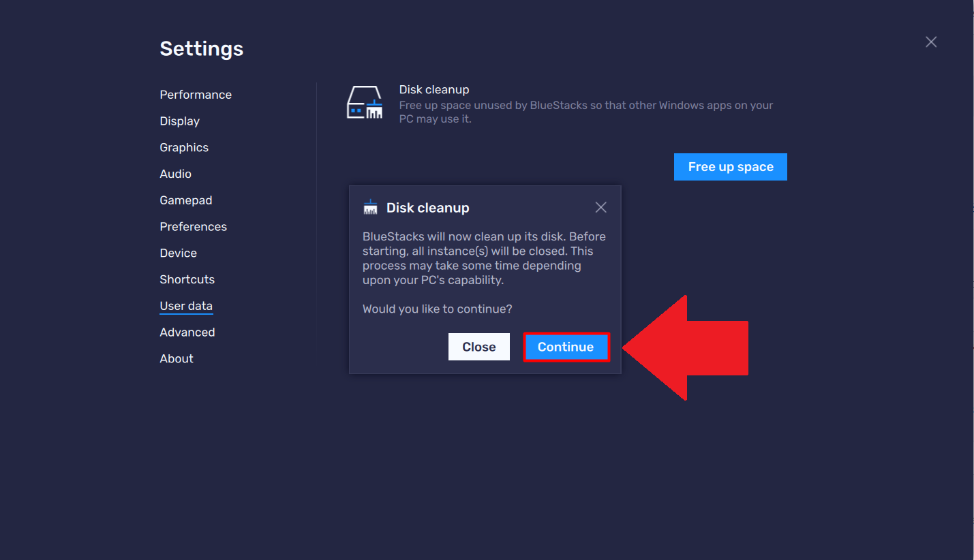
Task: Switch to Gamepad settings
Action: tap(186, 200)
